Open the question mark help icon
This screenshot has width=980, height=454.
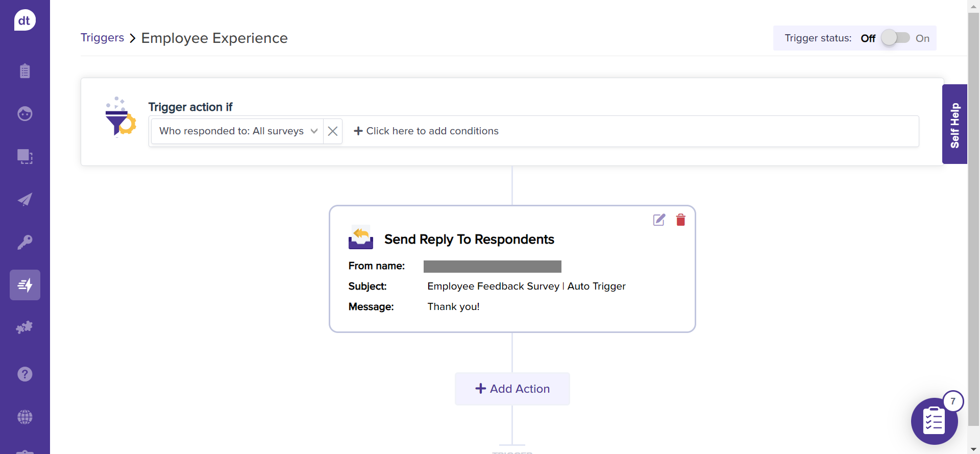pos(24,374)
